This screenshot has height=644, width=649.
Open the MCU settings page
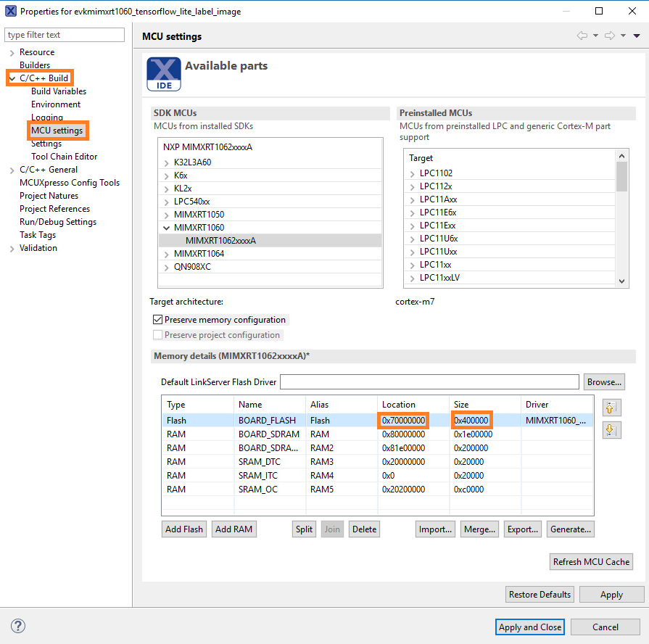point(57,131)
